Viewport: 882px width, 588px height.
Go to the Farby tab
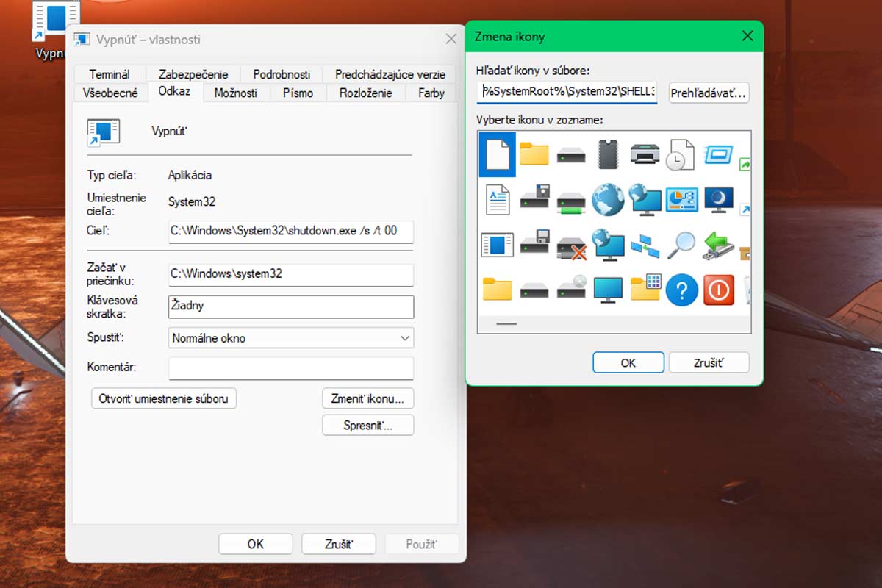(431, 93)
